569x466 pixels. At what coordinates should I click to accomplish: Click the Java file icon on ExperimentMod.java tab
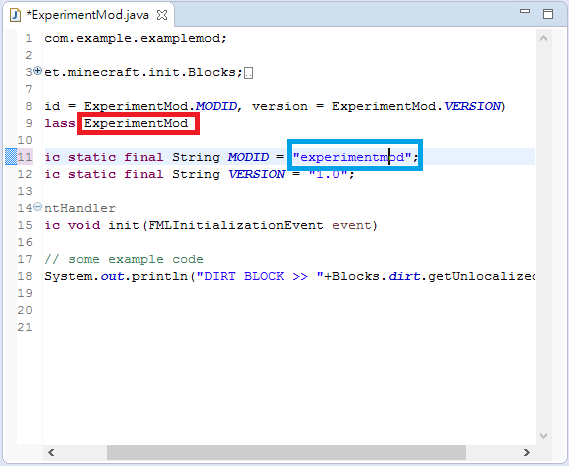15,15
